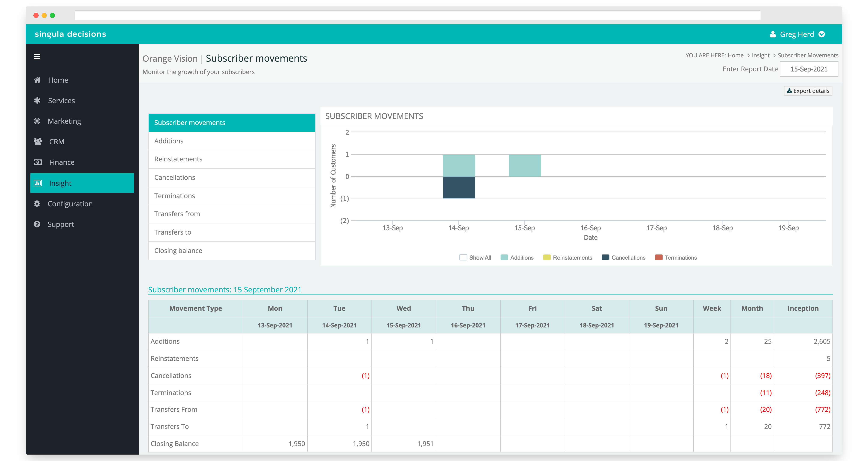Open the Finance sidebar menu item
Screen dimensions: 868x461
click(82, 162)
